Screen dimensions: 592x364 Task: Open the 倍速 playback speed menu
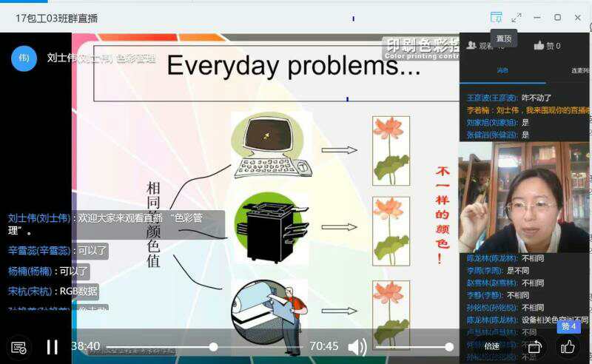tap(492, 346)
